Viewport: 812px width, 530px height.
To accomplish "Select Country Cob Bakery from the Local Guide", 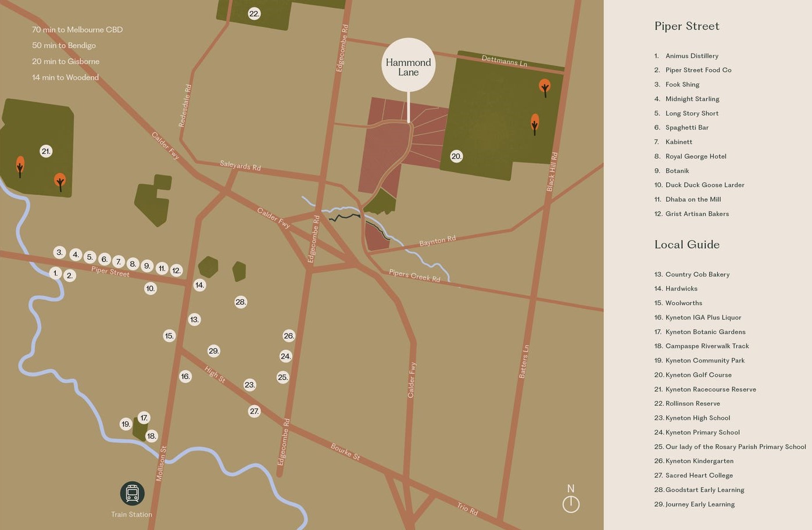I will tap(697, 274).
